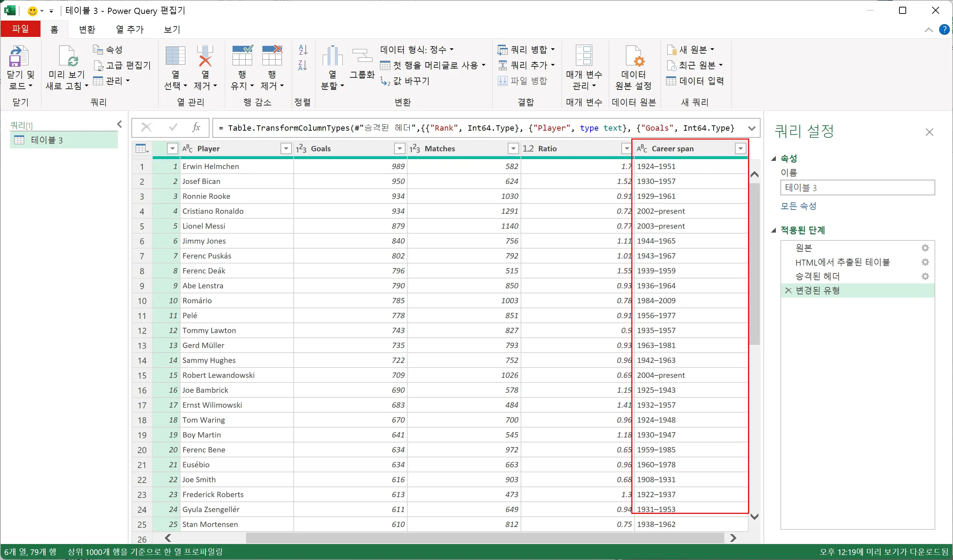Switch to the 변환 ribbon tab
The height and width of the screenshot is (560, 953).
(x=87, y=29)
